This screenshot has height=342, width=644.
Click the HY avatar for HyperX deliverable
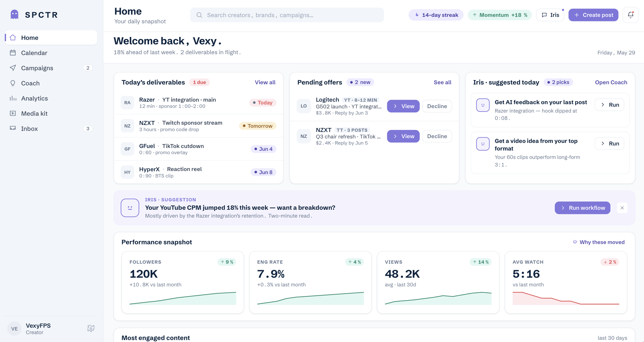127,172
